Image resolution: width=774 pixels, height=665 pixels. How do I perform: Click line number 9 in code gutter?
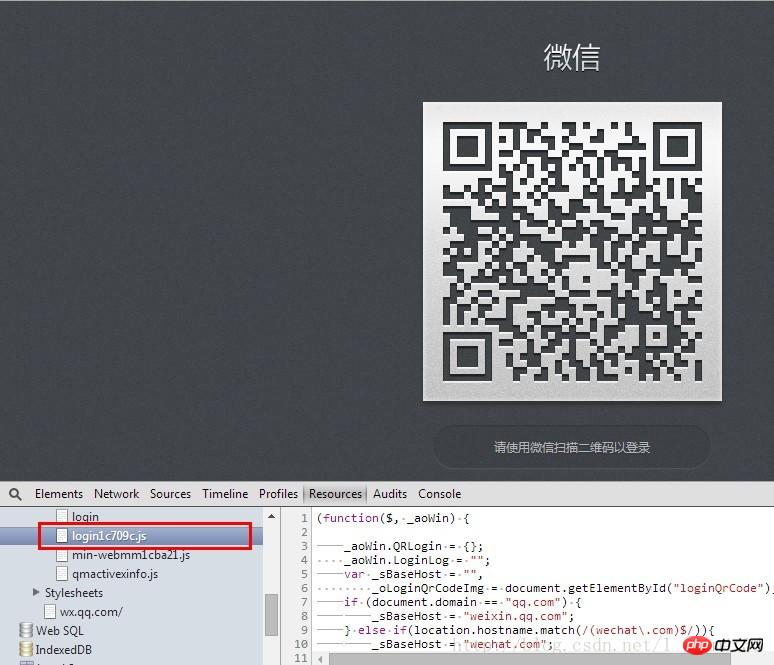(x=304, y=630)
